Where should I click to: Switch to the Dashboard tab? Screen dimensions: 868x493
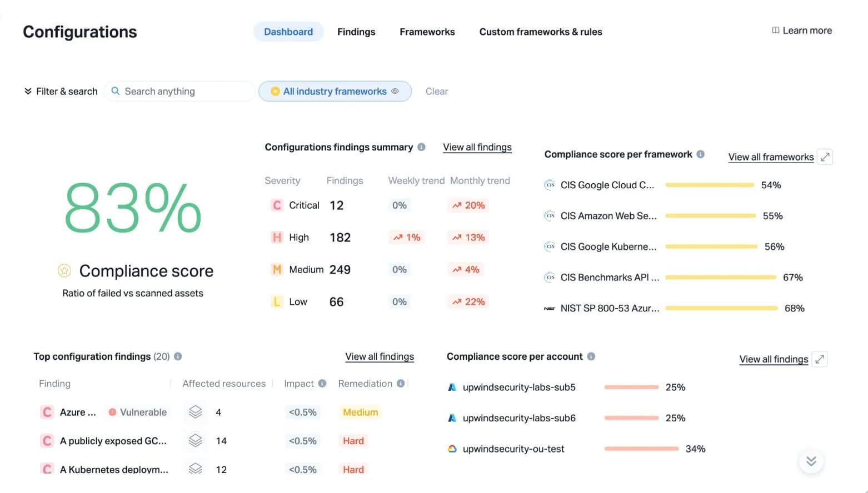[288, 32]
